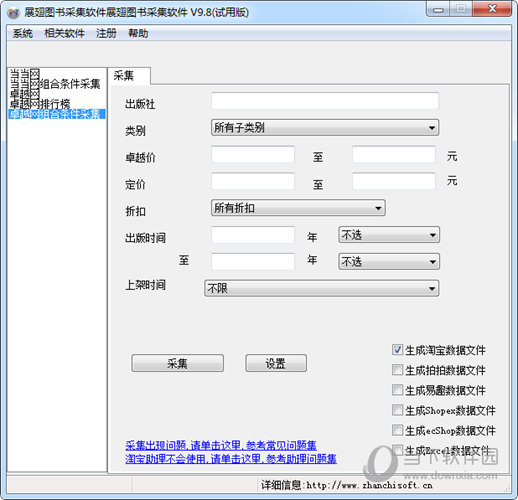Select the 采集 tab
The image size is (518, 500).
pyautogui.click(x=129, y=76)
